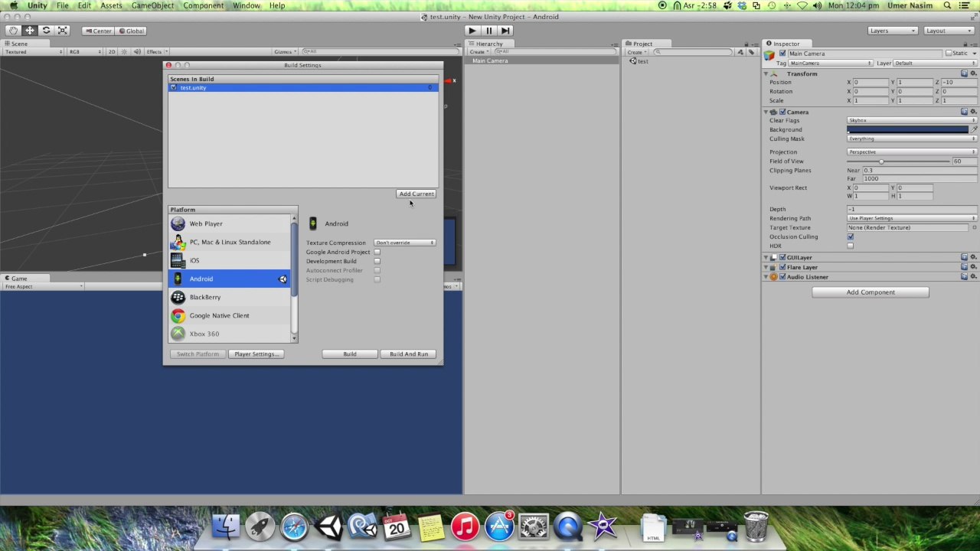The height and width of the screenshot is (551, 980).
Task: Open the GameObject menu
Action: (x=152, y=5)
